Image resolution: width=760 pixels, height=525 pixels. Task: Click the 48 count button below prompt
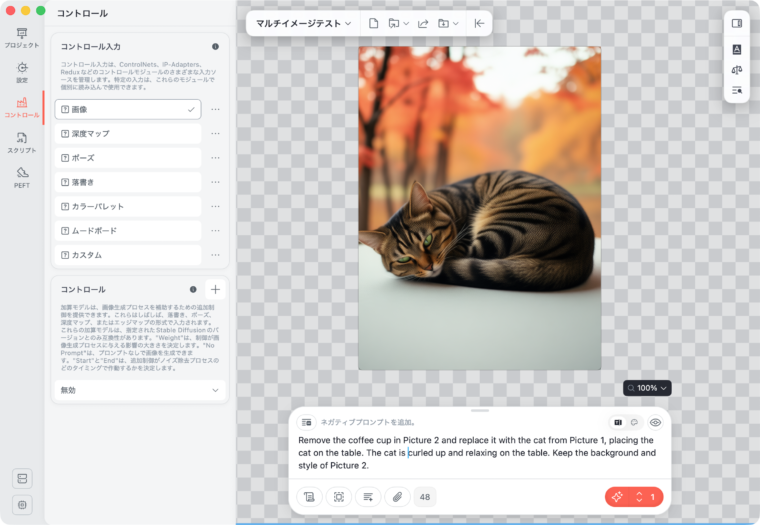(x=425, y=496)
